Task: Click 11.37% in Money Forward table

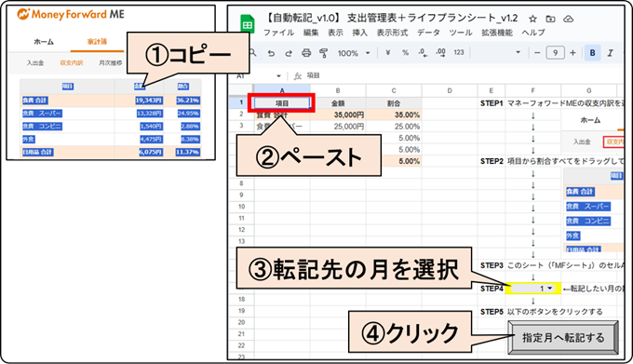Action: pyautogui.click(x=188, y=152)
